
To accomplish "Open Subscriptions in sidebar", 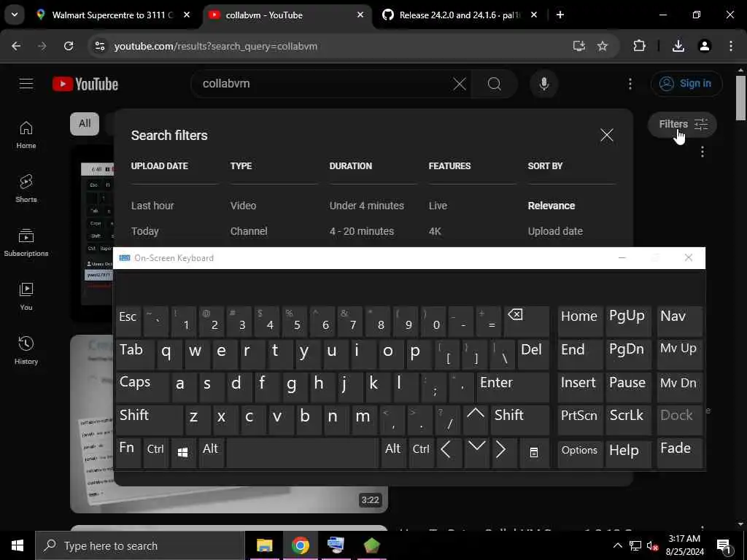I will click(x=26, y=242).
